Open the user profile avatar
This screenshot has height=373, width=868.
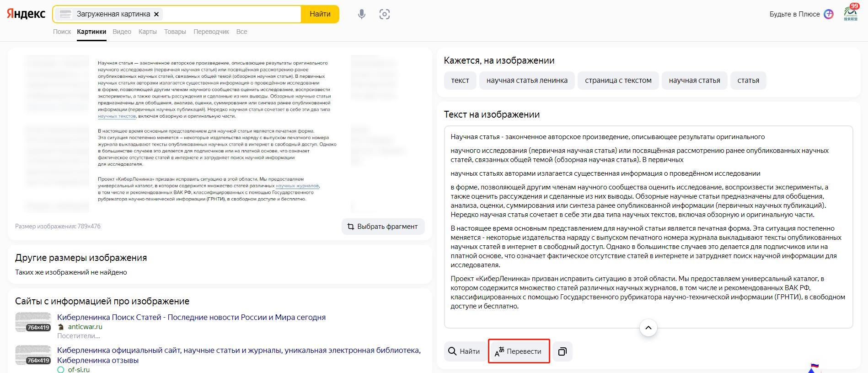click(851, 13)
